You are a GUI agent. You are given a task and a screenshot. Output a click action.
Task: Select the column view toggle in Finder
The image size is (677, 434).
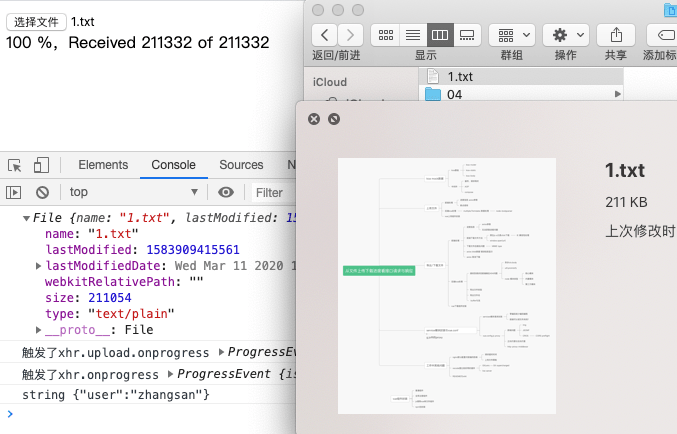[440, 35]
